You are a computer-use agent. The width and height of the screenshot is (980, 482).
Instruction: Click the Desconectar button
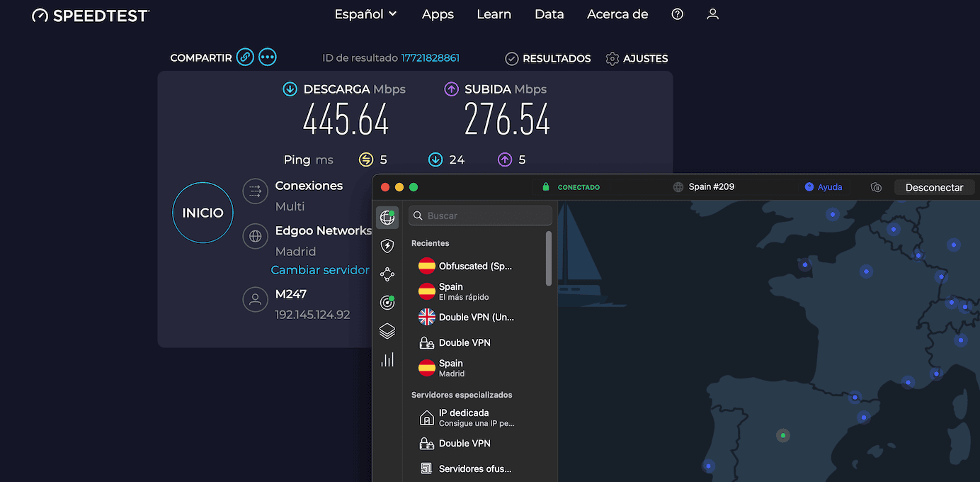pos(935,187)
